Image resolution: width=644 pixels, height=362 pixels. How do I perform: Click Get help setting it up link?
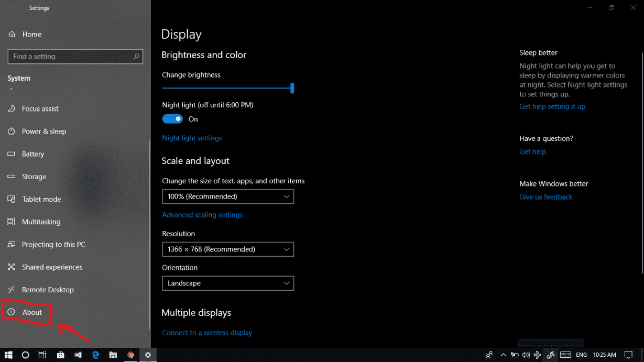point(552,106)
